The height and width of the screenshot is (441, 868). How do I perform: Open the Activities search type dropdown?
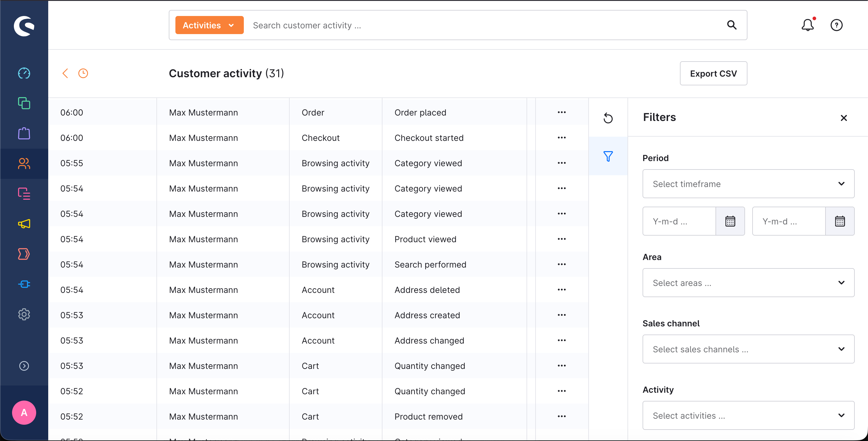(209, 25)
